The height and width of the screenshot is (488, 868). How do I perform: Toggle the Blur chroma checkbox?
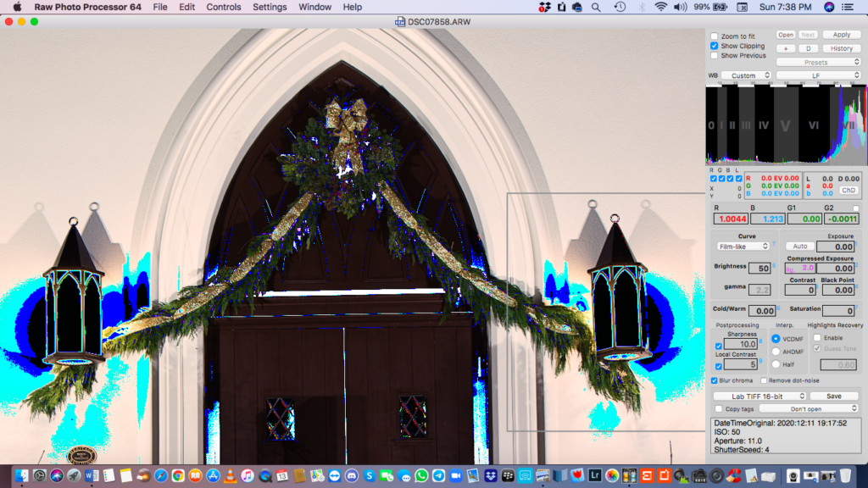714,380
